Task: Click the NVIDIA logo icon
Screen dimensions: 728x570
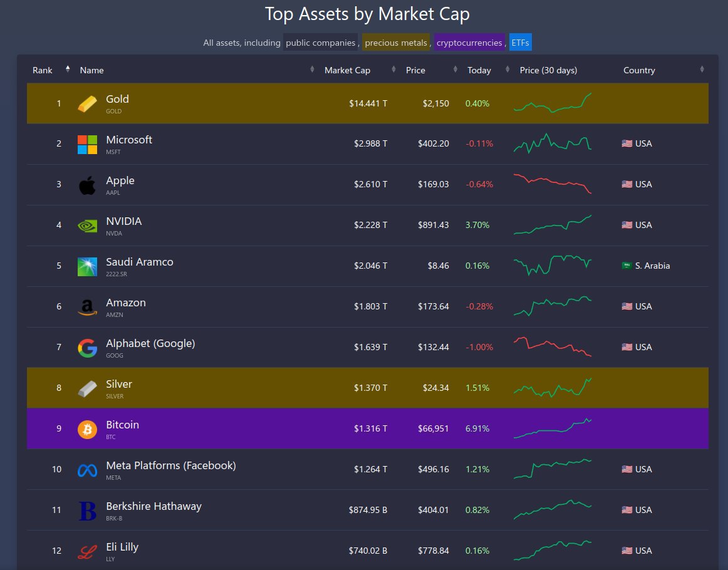Action: pyautogui.click(x=87, y=225)
